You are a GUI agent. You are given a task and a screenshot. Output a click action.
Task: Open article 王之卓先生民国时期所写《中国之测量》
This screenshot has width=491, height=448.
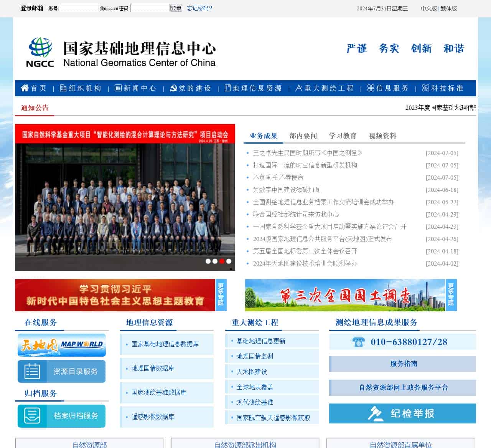(308, 153)
